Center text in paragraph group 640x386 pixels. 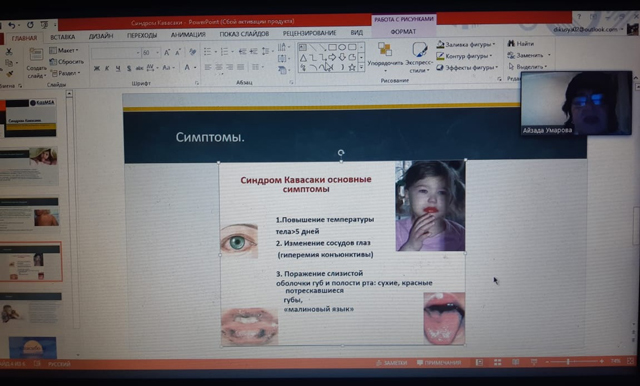click(219, 67)
